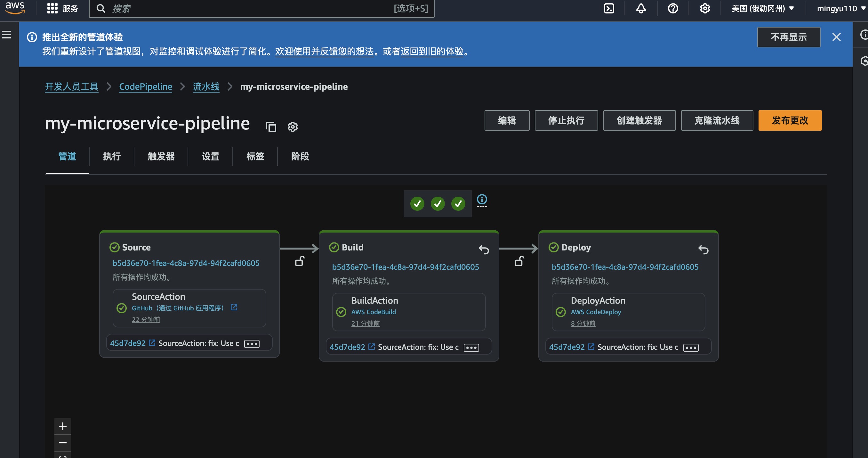Copy the pipeline name icon
Viewport: 868px width, 458px height.
(271, 127)
